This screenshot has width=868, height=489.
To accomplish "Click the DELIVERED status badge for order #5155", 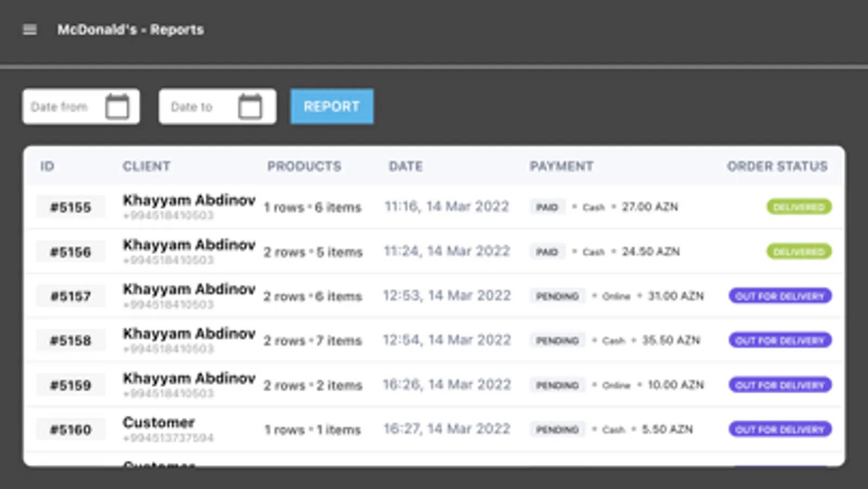I will [x=799, y=207].
